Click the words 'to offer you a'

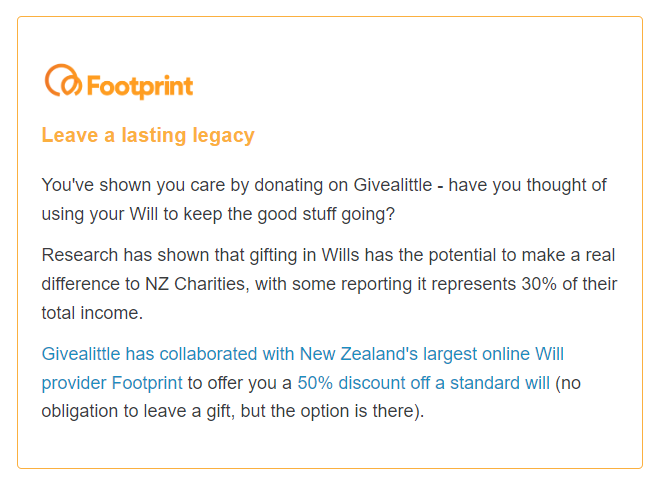point(240,383)
